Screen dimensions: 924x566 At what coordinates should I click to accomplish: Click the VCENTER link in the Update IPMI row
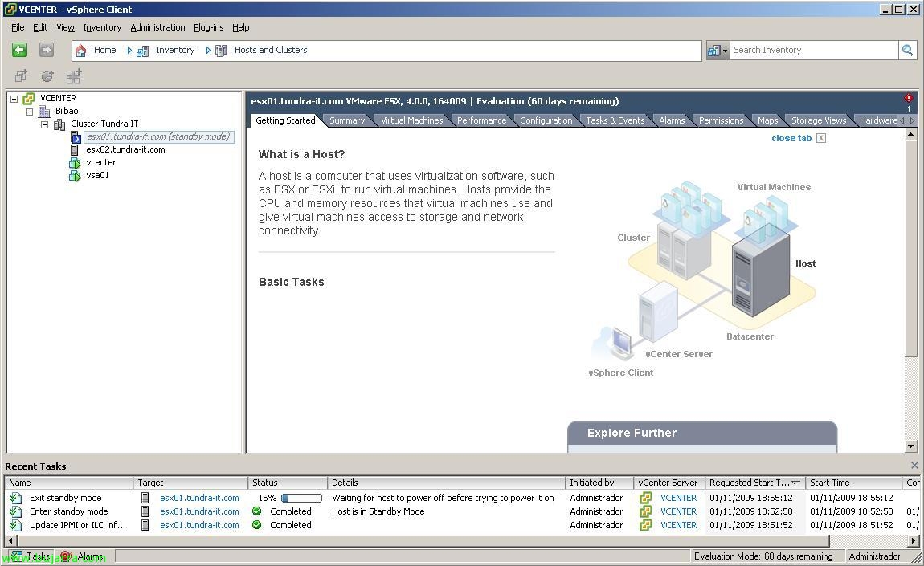[x=678, y=525]
